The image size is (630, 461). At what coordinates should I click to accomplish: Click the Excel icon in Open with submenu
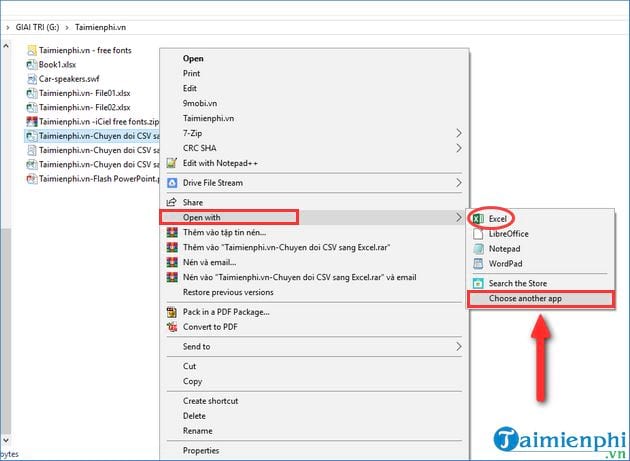click(x=478, y=219)
